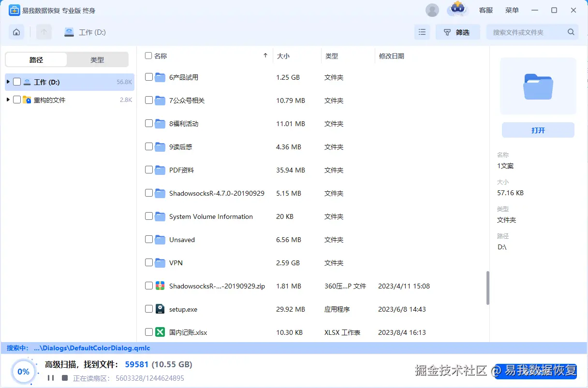This screenshot has height=388, width=588.
Task: Click the 6产品试用 folder icon
Action: [x=161, y=77]
